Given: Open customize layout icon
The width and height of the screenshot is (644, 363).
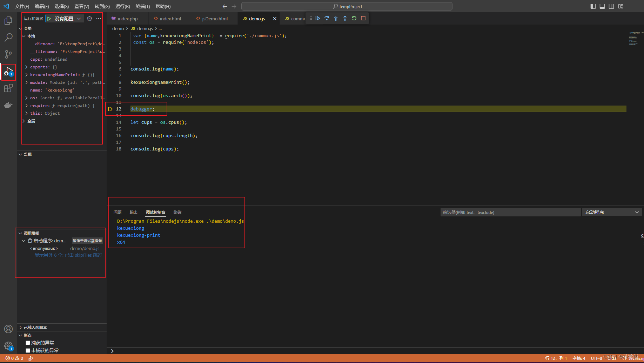Looking at the screenshot, I should click(620, 6).
